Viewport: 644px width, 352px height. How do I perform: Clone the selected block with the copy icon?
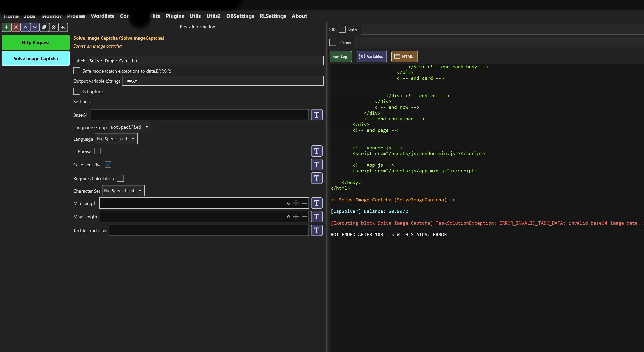coord(44,27)
